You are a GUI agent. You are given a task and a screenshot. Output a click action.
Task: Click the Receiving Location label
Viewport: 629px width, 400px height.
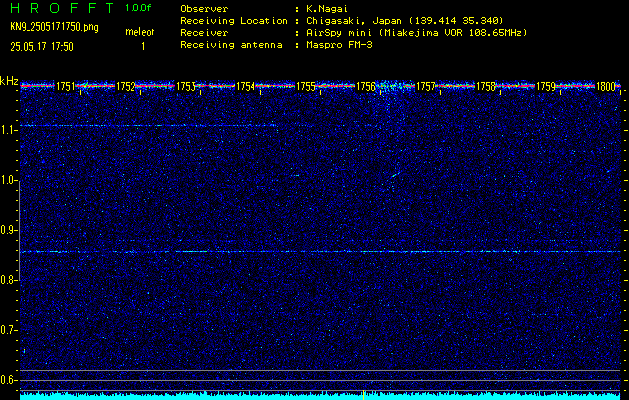(234, 20)
